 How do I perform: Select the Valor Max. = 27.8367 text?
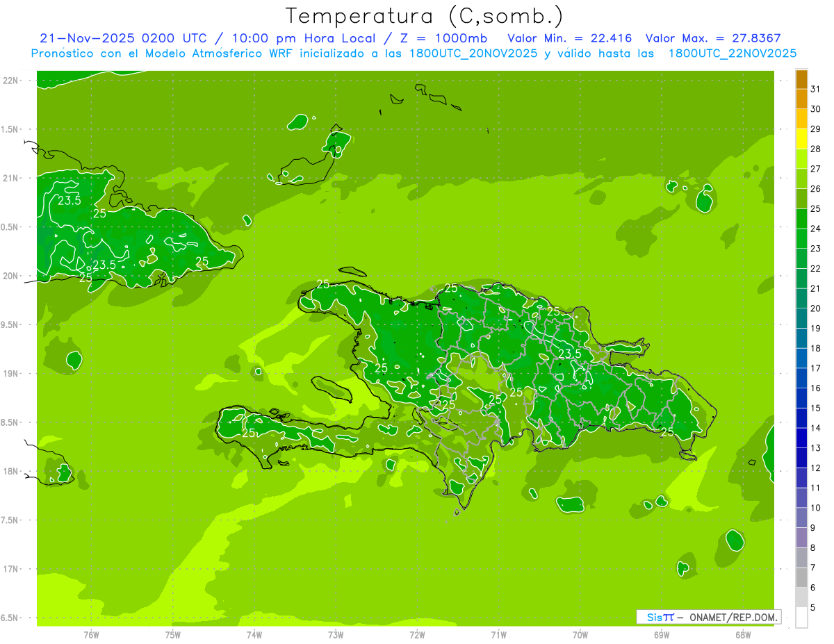(x=717, y=38)
